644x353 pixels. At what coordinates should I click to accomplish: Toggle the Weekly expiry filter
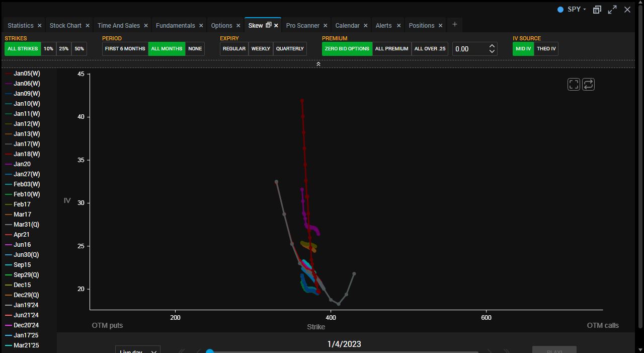click(x=261, y=49)
